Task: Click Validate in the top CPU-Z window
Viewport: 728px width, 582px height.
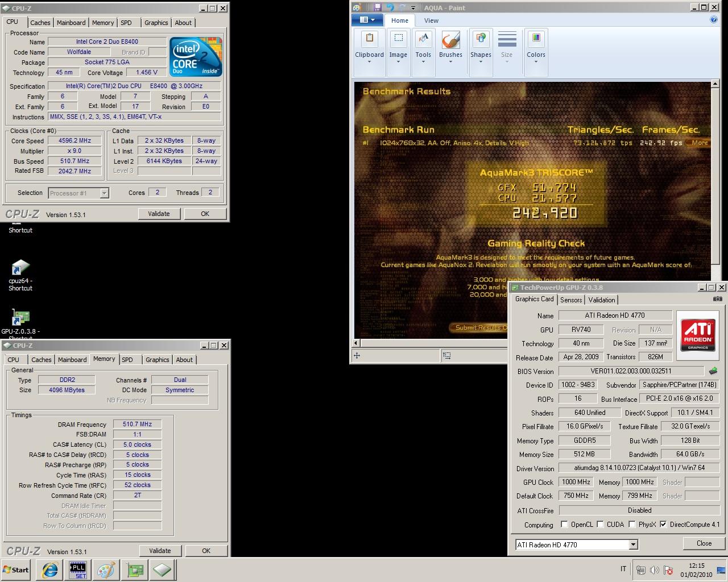Action: pos(159,214)
